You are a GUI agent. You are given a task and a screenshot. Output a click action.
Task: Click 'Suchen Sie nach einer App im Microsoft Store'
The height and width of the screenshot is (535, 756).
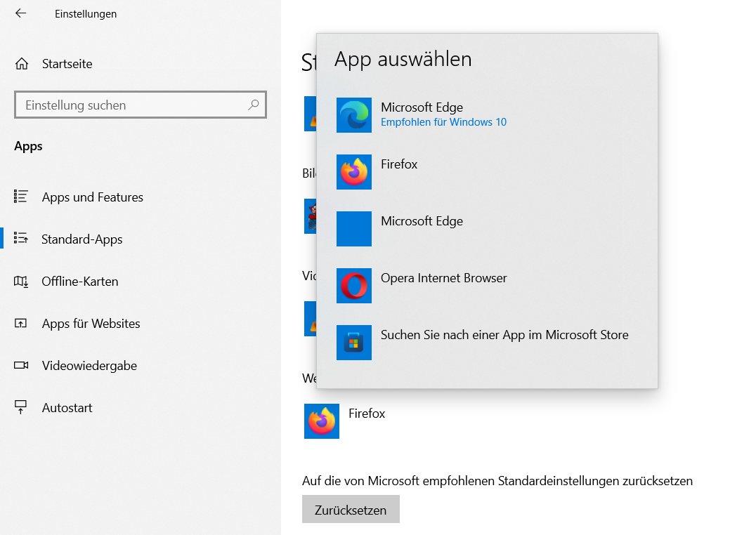[504, 335]
